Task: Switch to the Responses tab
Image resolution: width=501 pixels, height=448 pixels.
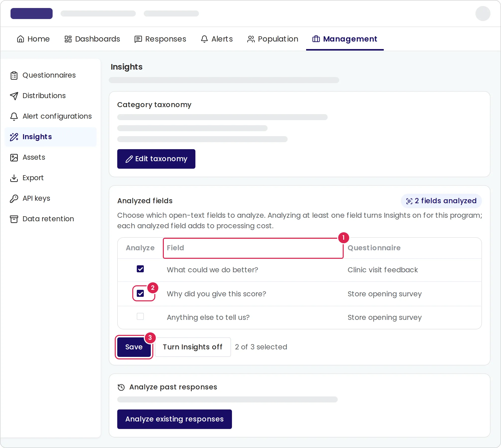Action: 160,39
